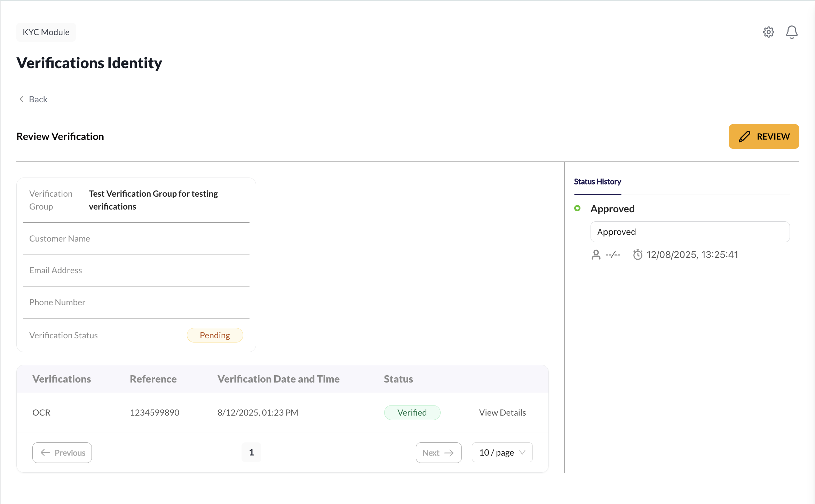Viewport: 815px width, 504px height.
Task: Open the 10 per page dropdown
Action: coord(501,452)
